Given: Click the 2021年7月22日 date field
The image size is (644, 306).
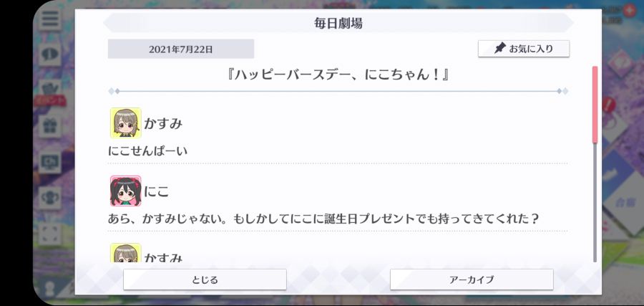Looking at the screenshot, I should coord(181,49).
